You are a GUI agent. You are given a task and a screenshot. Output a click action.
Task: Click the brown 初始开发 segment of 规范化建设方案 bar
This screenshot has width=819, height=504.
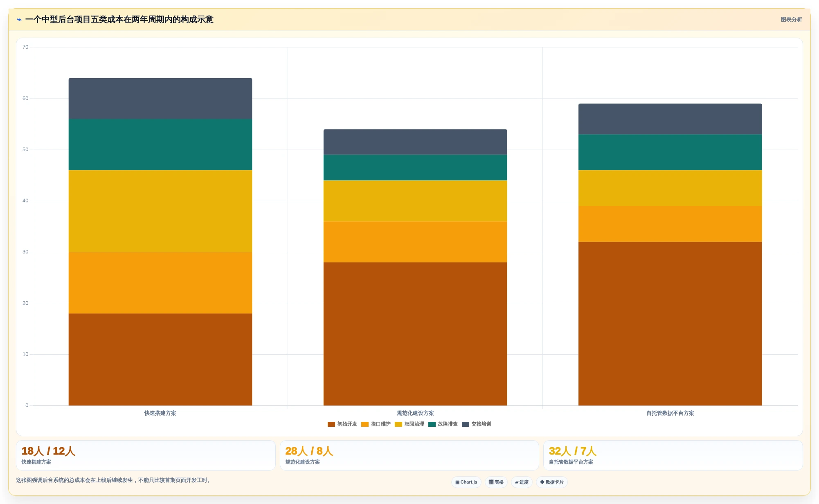pos(415,334)
